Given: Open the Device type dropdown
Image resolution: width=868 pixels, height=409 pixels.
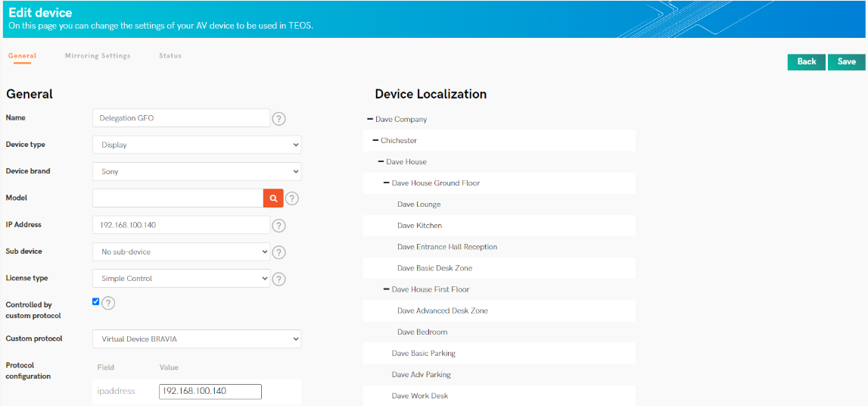Looking at the screenshot, I should (197, 145).
